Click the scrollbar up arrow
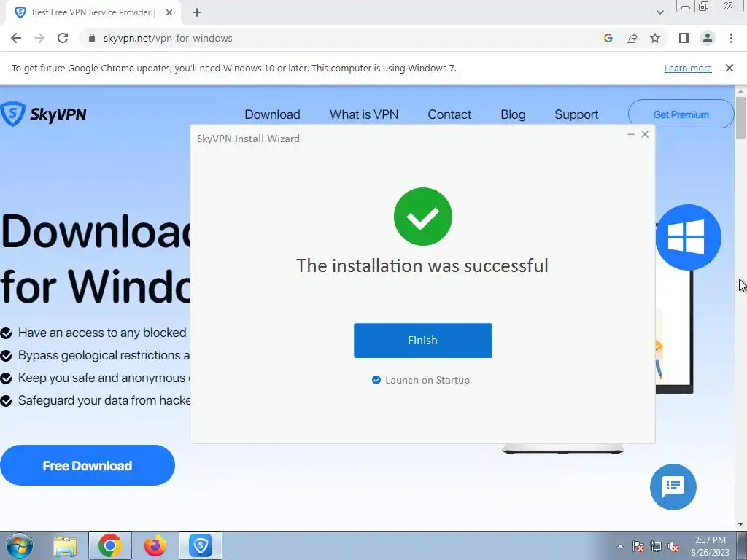Image resolution: width=747 pixels, height=560 pixels. 740,90
